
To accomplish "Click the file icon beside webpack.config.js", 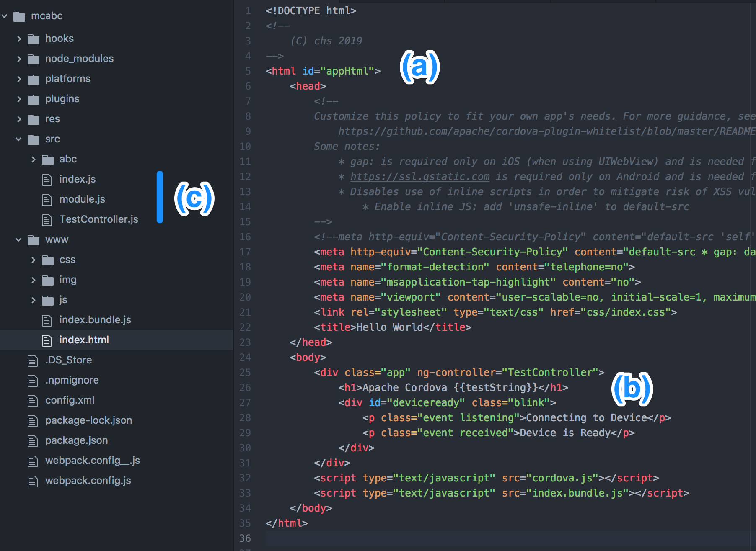I will click(33, 481).
